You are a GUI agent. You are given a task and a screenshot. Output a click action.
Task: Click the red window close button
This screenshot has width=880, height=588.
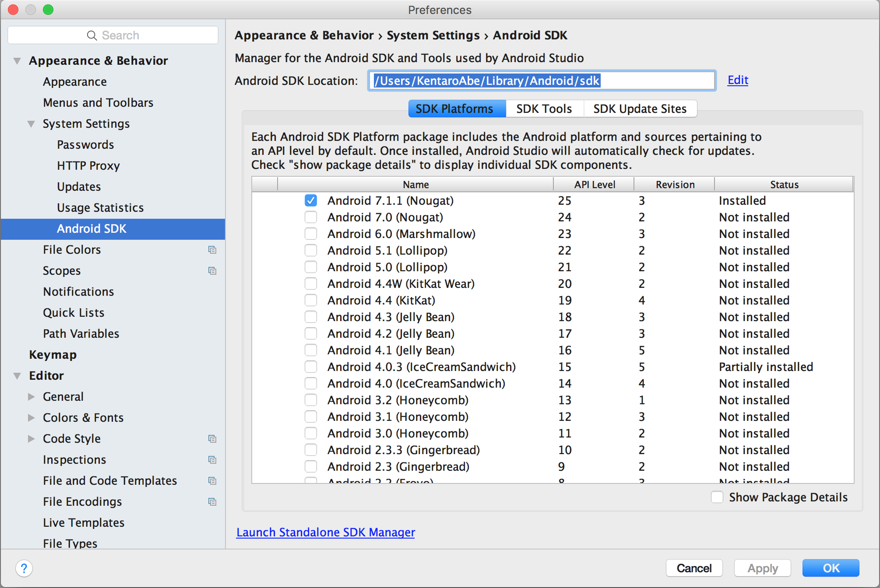[x=13, y=10]
